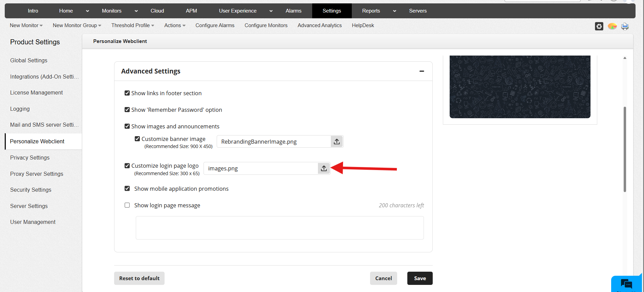644x292 pixels.
Task: Open Mail and SMS server Settings
Action: tap(44, 125)
